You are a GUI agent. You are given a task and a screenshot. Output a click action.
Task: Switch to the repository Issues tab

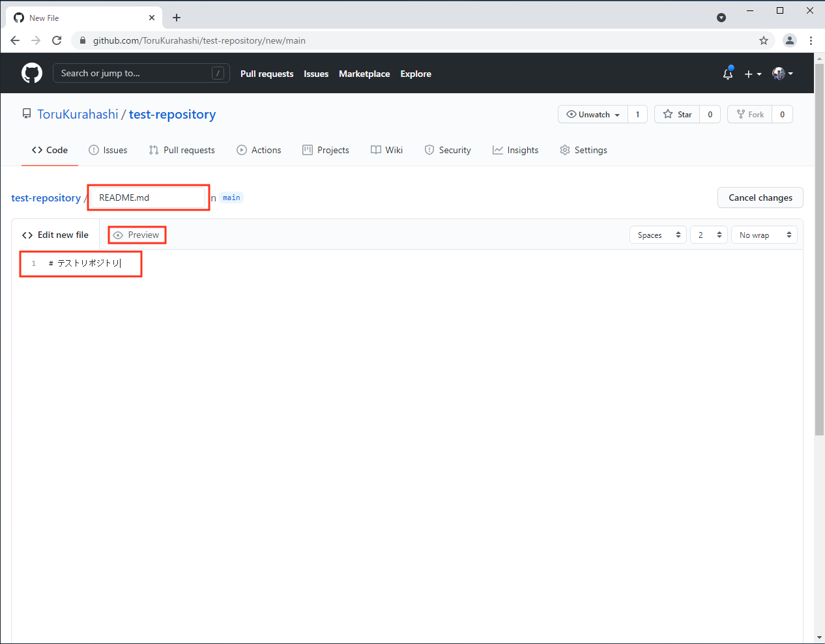108,150
